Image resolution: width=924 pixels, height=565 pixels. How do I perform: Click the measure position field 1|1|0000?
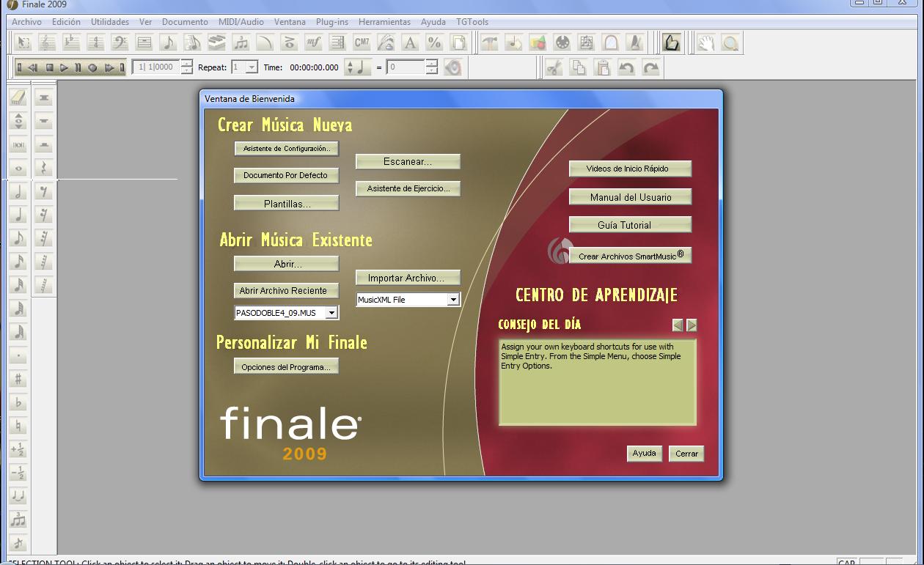(156, 67)
